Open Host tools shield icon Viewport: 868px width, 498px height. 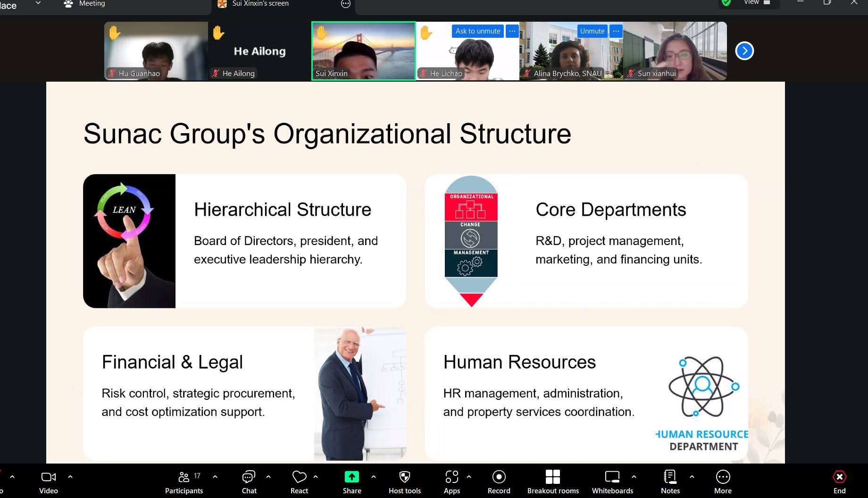click(404, 478)
